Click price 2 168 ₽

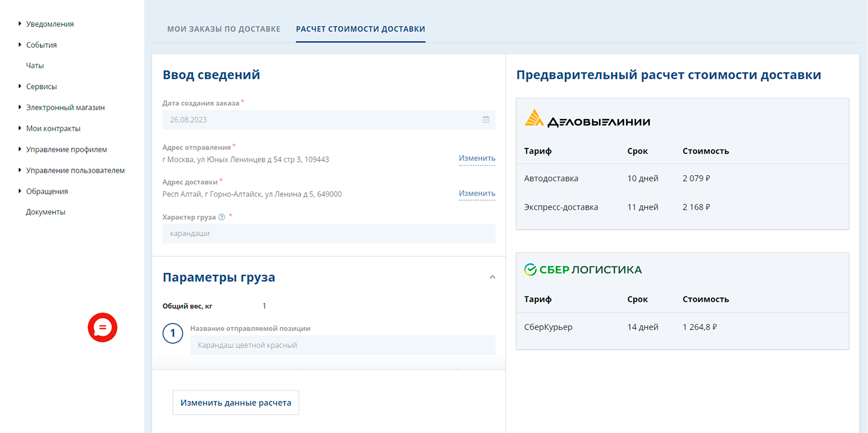point(696,207)
